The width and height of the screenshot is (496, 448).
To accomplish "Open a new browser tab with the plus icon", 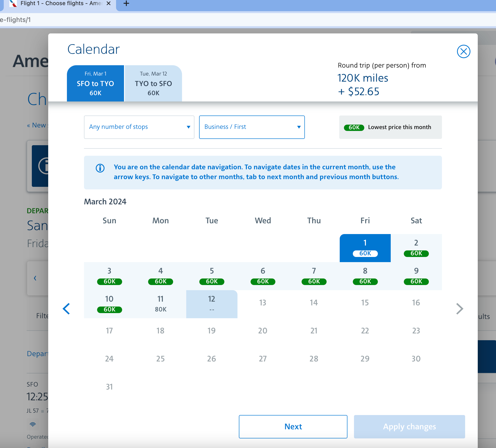I will 126,4.
